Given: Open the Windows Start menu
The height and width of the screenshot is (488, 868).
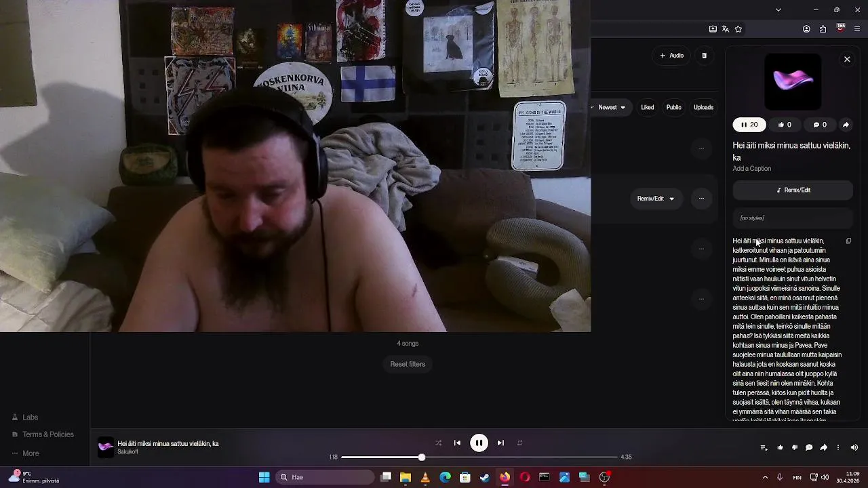Looking at the screenshot, I should tap(264, 477).
